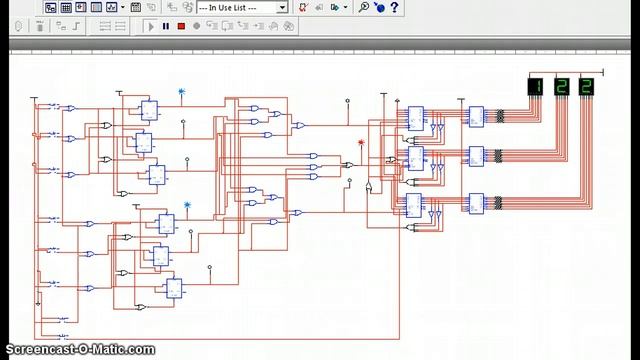This screenshot has height=360, width=640.
Task: Show the Spreadsheet View
Action: pos(66,7)
